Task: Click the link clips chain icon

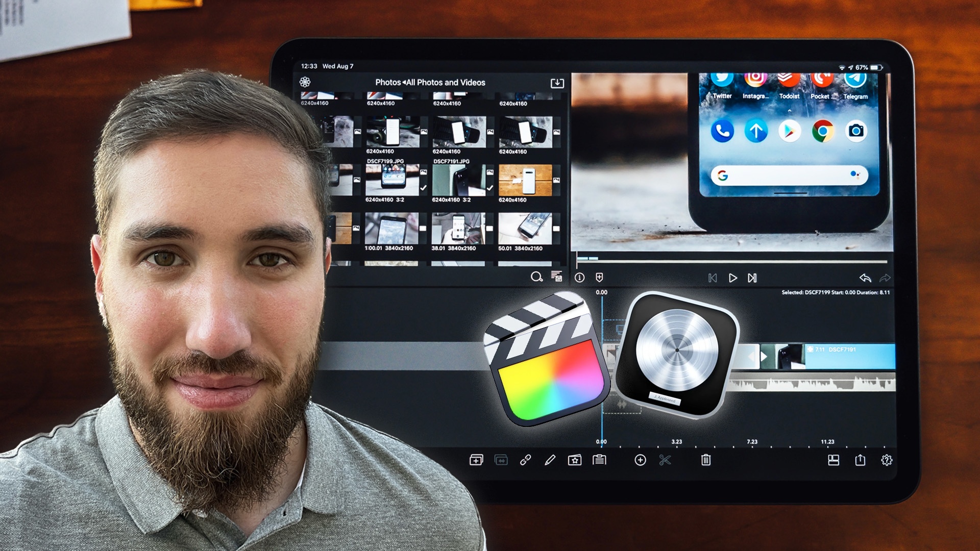Action: tap(525, 460)
